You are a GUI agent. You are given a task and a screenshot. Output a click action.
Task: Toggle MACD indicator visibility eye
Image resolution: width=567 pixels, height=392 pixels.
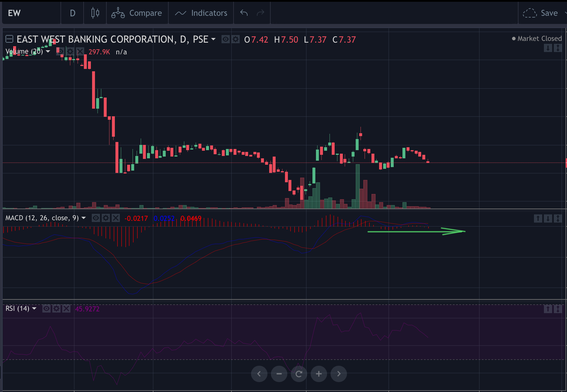click(x=96, y=218)
